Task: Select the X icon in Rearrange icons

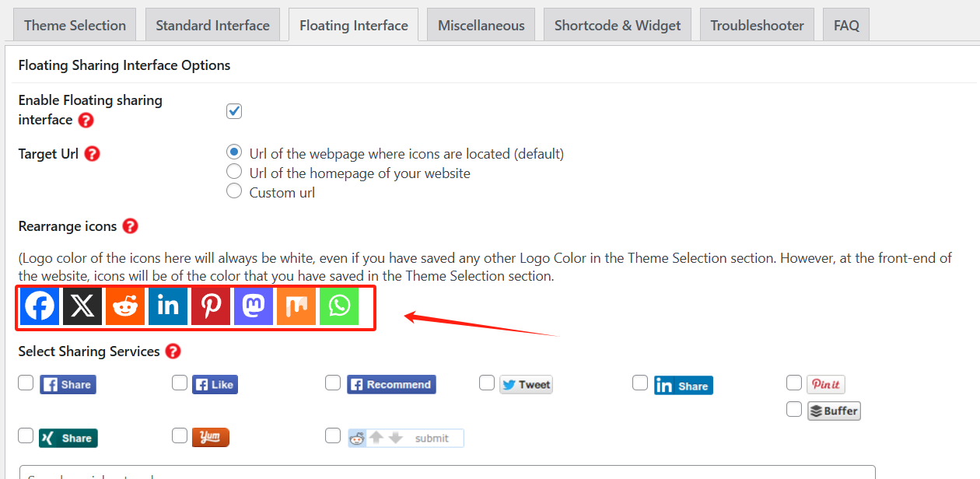Action: click(x=82, y=306)
